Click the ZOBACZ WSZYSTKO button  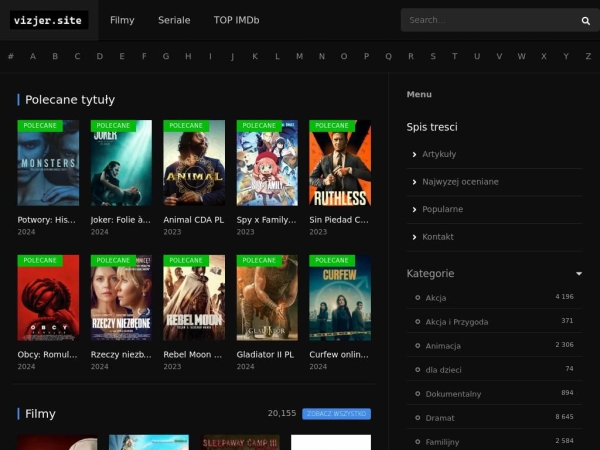click(x=336, y=414)
